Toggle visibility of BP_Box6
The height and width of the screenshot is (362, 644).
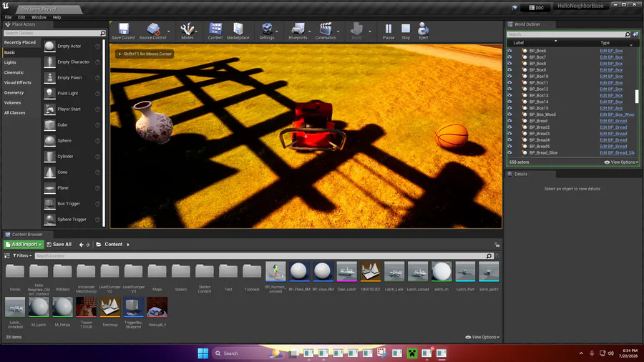click(x=509, y=51)
